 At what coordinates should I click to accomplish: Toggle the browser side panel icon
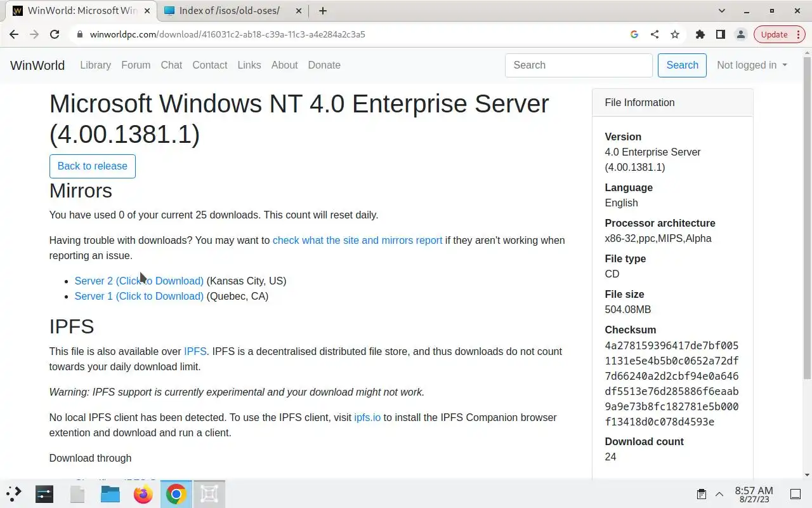[x=721, y=34]
